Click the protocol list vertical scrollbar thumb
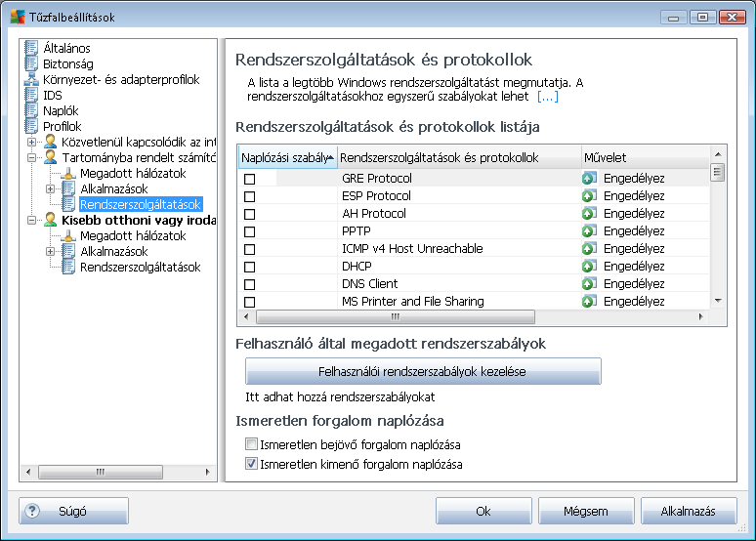The height and width of the screenshot is (541, 756). click(x=718, y=172)
